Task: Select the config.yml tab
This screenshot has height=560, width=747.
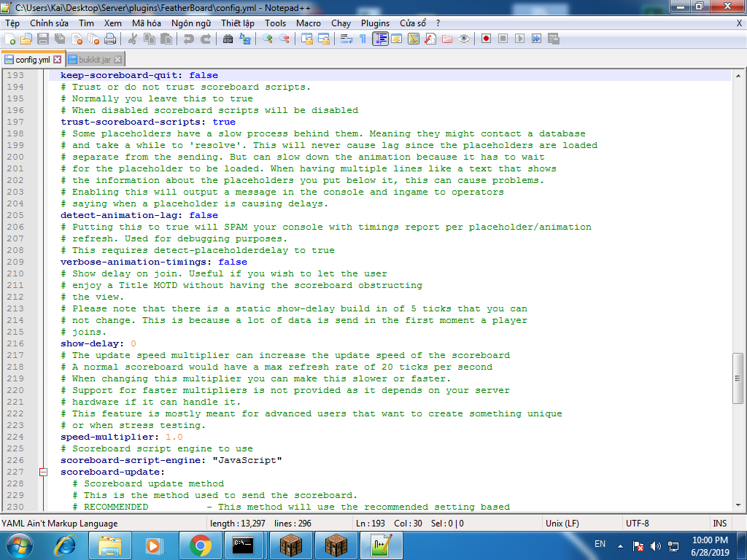Action: (x=32, y=60)
